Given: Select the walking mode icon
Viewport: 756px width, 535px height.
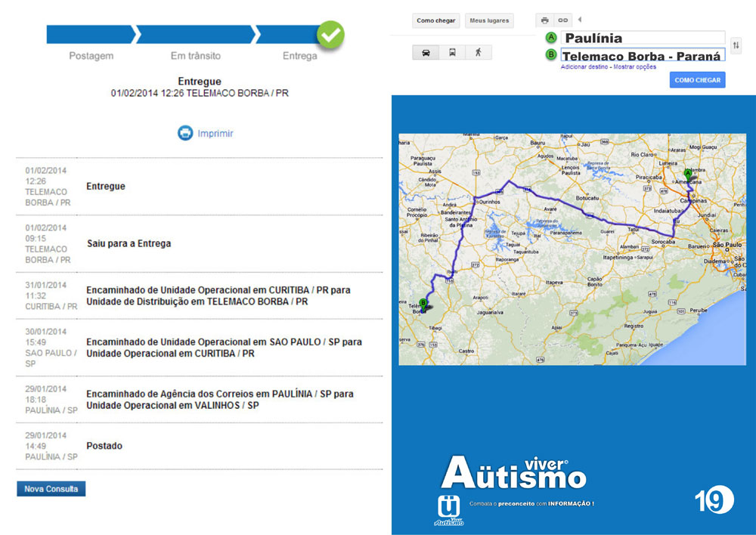Looking at the screenshot, I should coord(478,53).
